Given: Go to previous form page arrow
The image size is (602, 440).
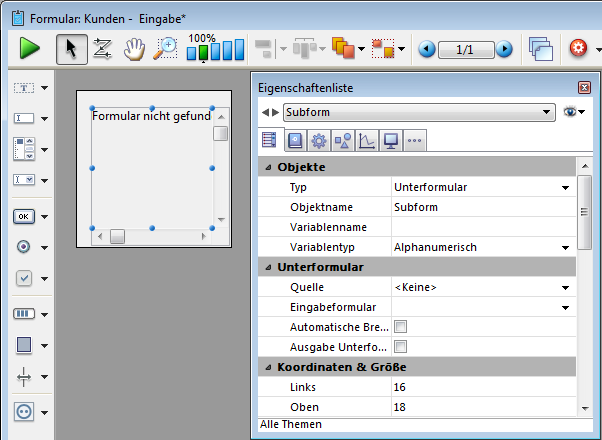Looking at the screenshot, I should pos(427,49).
